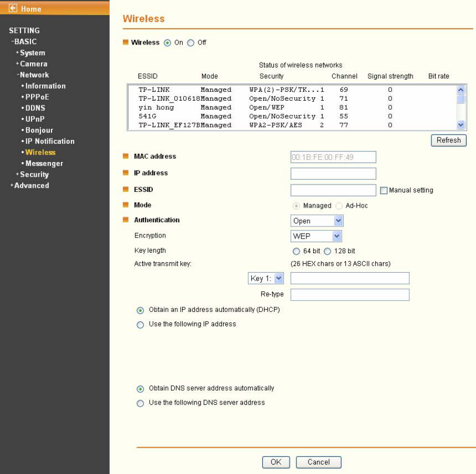Click the Refresh button
Image resolution: width=476 pixels, height=474 pixels.
448,141
